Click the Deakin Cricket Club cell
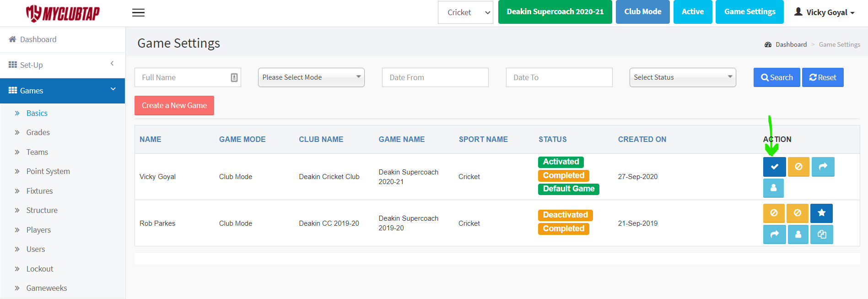This screenshot has height=299, width=868. [329, 177]
